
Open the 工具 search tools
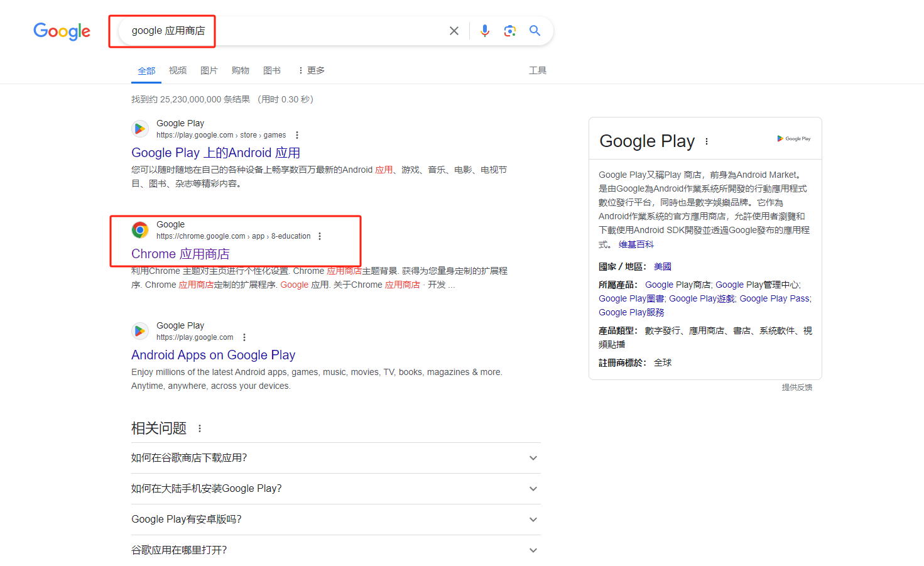tap(538, 70)
